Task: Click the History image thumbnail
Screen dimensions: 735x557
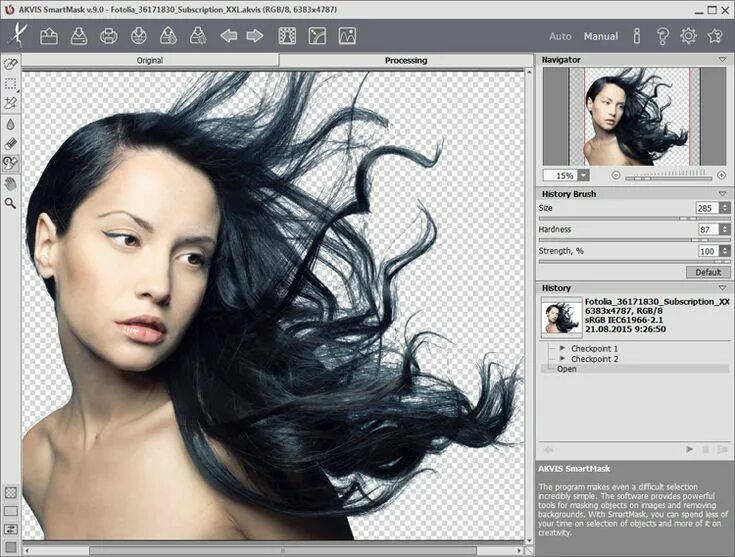Action: [x=561, y=317]
